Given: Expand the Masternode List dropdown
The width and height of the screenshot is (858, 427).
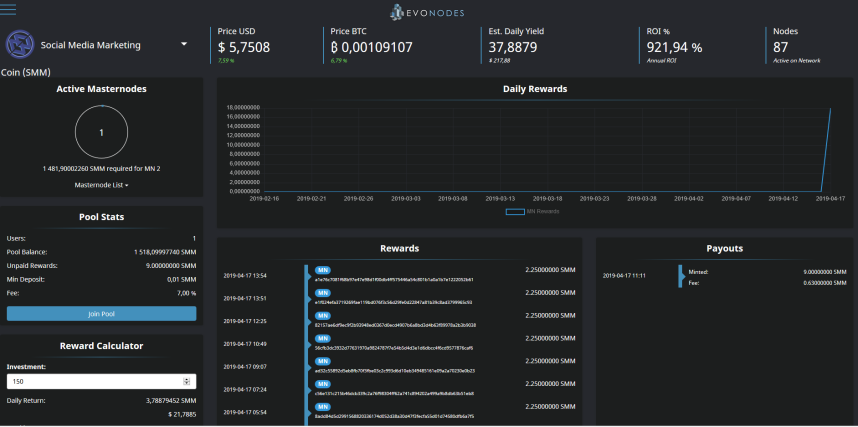Looking at the screenshot, I should pos(101,185).
